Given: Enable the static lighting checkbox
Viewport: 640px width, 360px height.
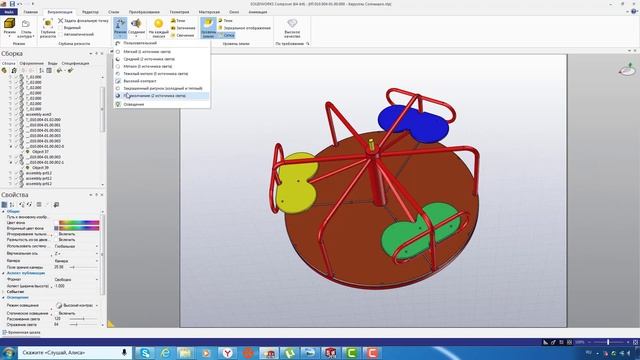Looking at the screenshot, I should [57, 313].
